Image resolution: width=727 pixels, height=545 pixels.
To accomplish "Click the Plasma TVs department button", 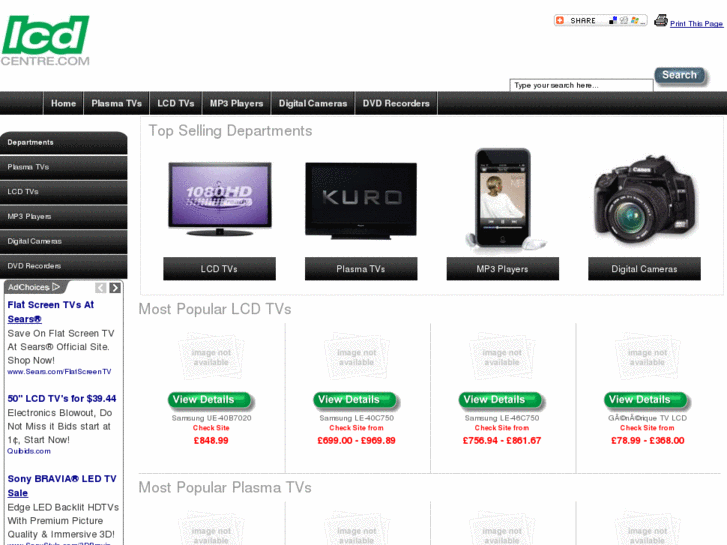I will (x=361, y=269).
